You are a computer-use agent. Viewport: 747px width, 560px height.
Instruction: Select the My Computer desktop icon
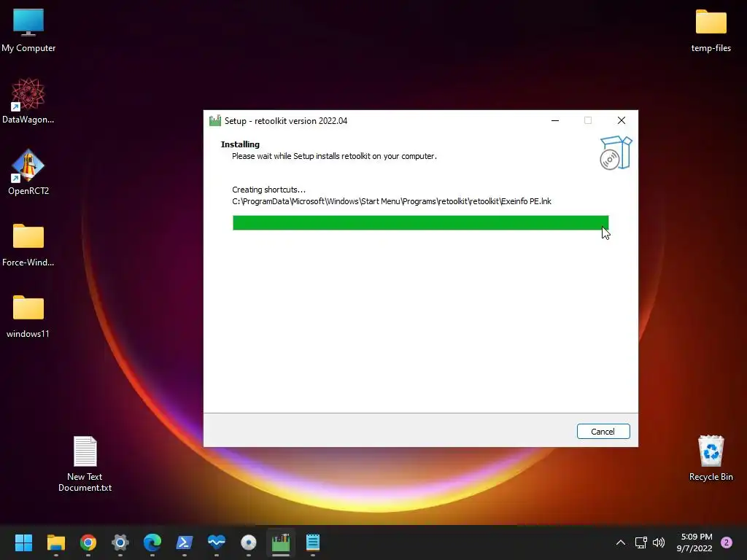[28, 31]
